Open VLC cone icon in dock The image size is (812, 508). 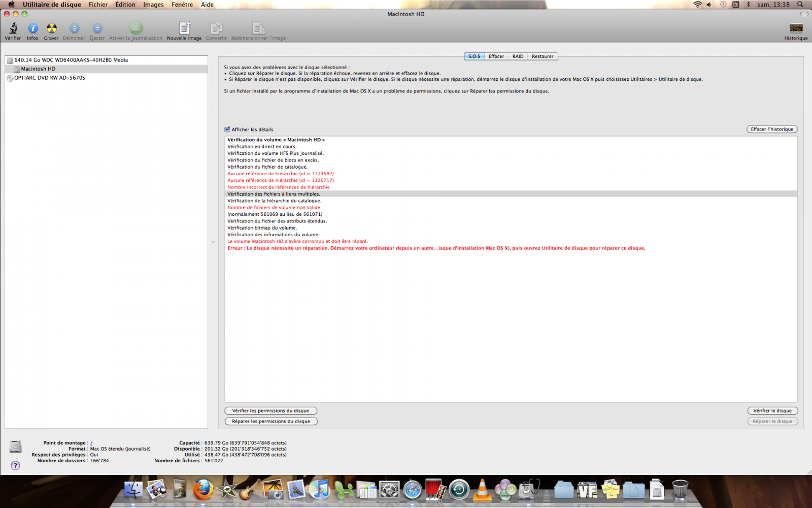tap(482, 490)
